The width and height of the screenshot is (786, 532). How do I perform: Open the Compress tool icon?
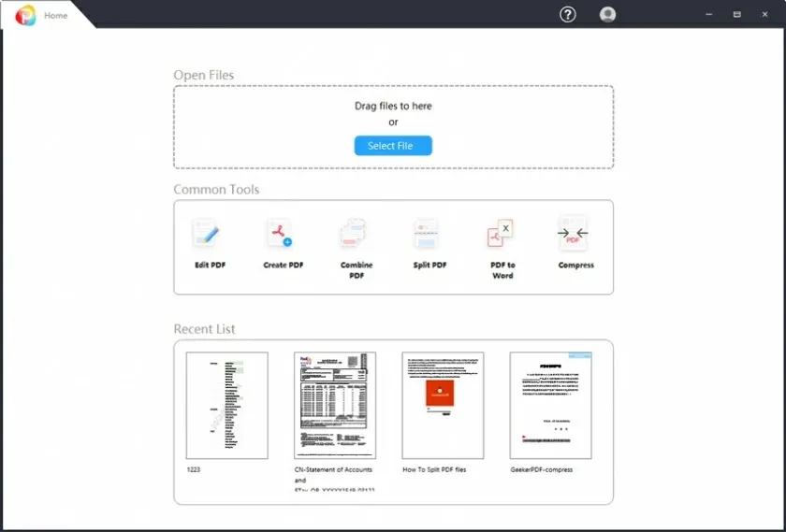pyautogui.click(x=573, y=234)
